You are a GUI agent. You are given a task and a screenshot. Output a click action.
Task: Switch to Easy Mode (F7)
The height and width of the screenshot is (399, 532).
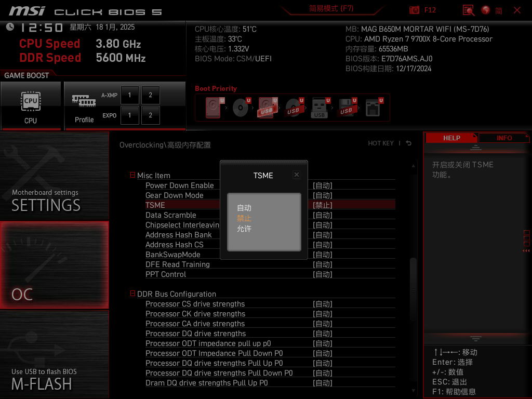[x=331, y=8]
